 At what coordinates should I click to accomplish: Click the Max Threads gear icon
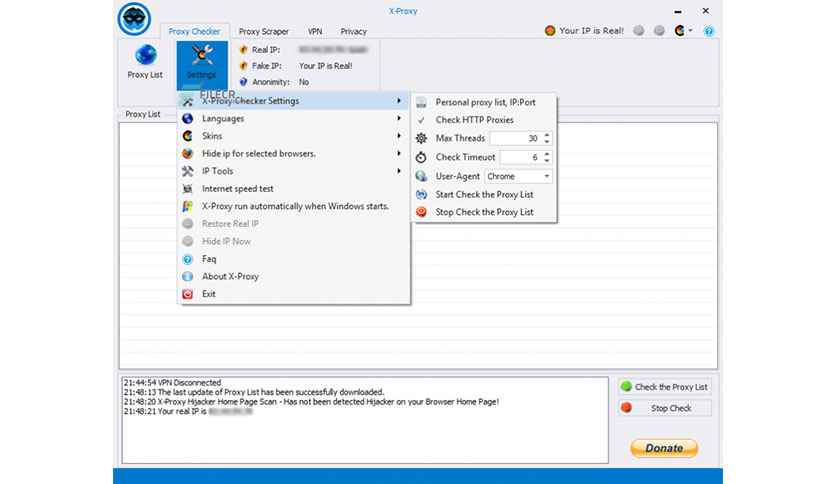[421, 138]
